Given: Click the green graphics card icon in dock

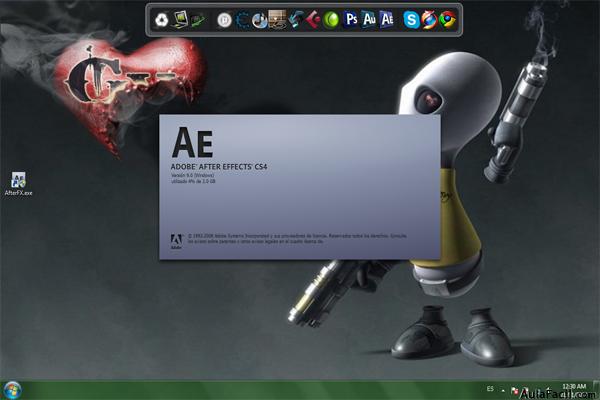Looking at the screenshot, I should pyautogui.click(x=198, y=20).
